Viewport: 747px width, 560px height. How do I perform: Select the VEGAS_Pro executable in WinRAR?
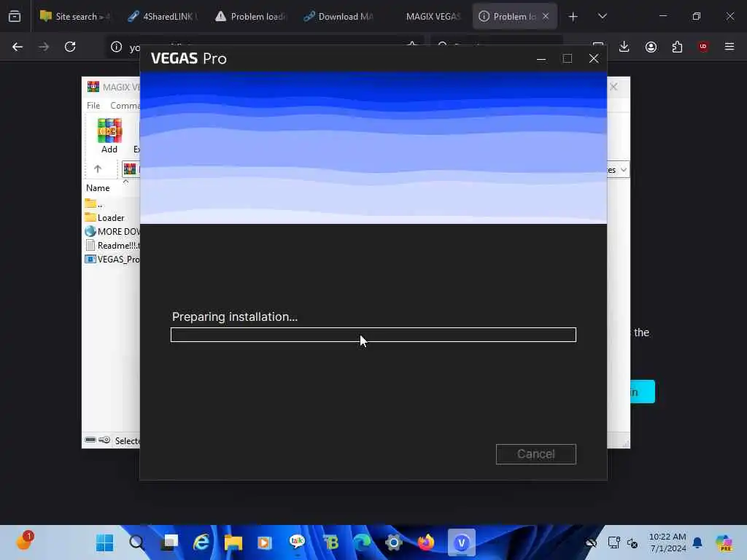tap(112, 259)
